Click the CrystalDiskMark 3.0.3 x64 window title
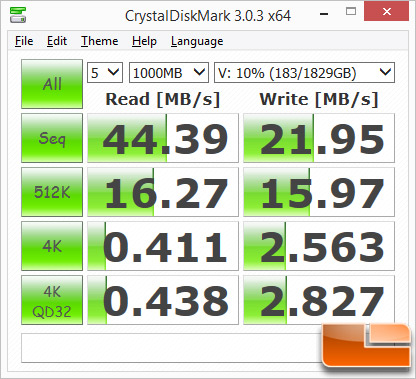This screenshot has height=379, width=416. (208, 16)
